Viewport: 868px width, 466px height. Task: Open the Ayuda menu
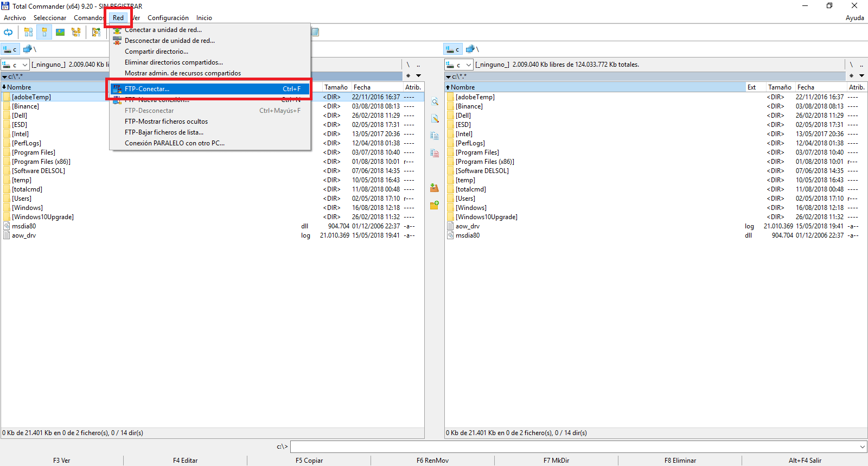[855, 18]
